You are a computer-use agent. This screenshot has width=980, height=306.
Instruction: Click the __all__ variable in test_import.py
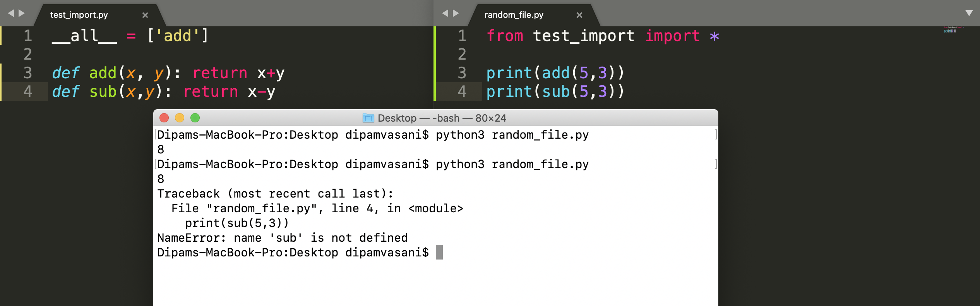(x=84, y=36)
